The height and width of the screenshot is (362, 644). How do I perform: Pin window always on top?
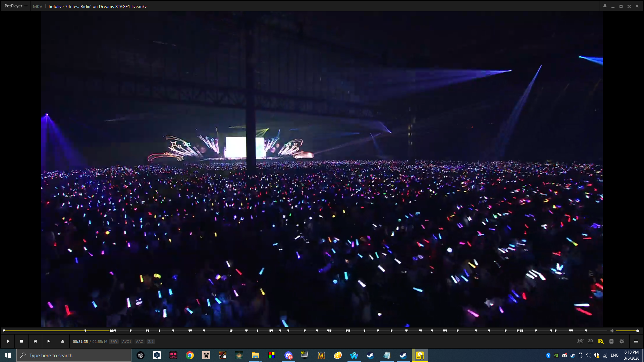point(605,6)
